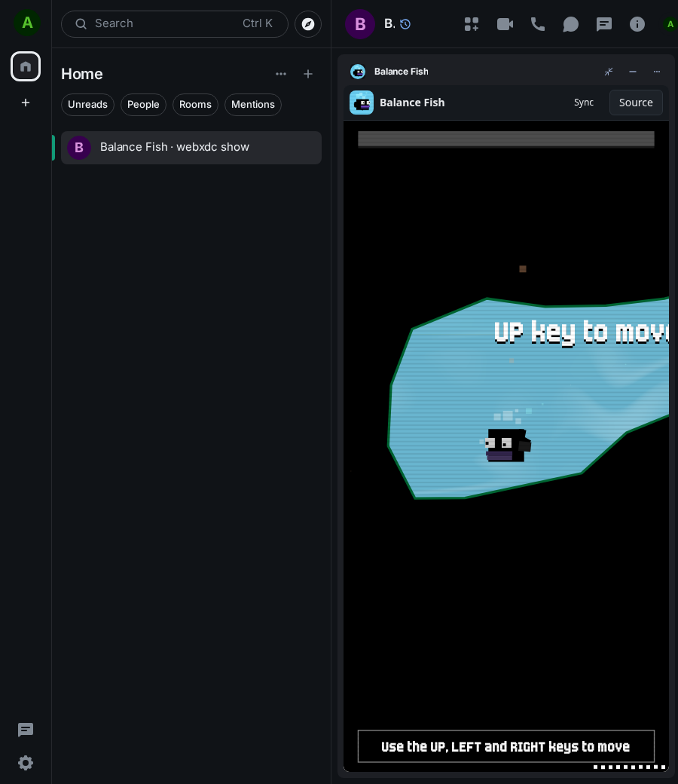The height and width of the screenshot is (784, 678).
Task: Open room info with the i icon
Action: click(637, 24)
